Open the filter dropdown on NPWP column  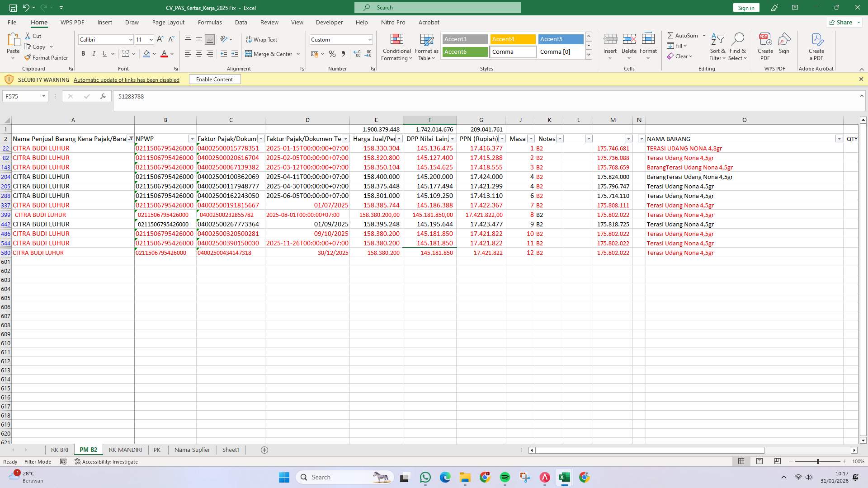point(192,139)
